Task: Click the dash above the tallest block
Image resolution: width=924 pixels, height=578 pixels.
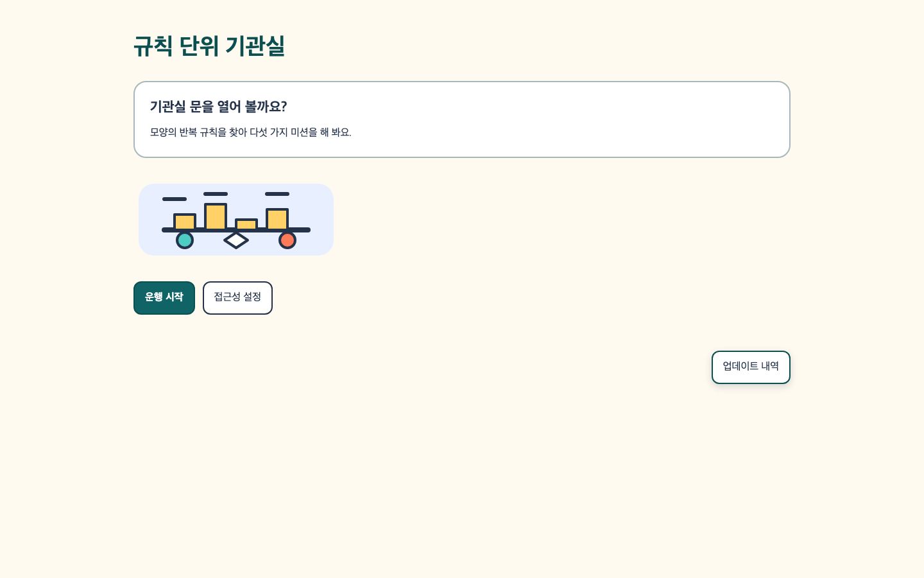Action: (216, 194)
